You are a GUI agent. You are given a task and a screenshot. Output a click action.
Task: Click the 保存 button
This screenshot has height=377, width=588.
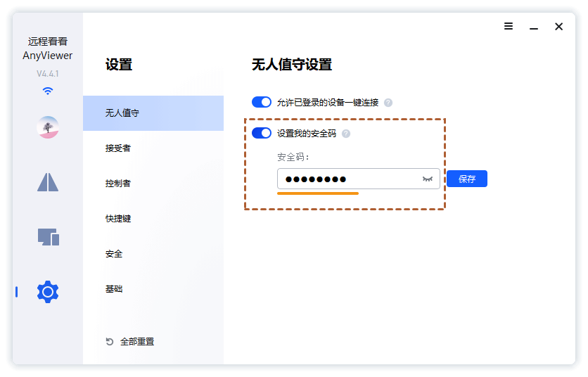coord(467,179)
